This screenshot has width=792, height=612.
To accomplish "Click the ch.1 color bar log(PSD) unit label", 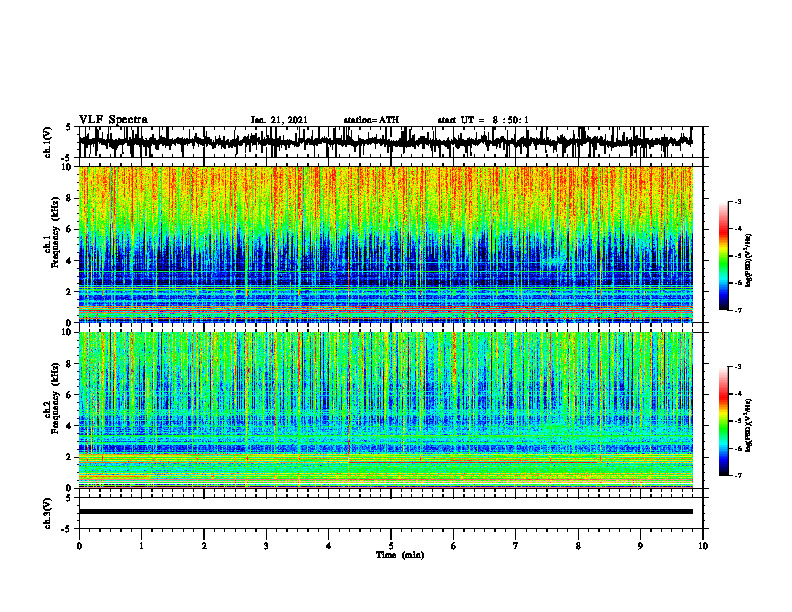I will point(749,260).
